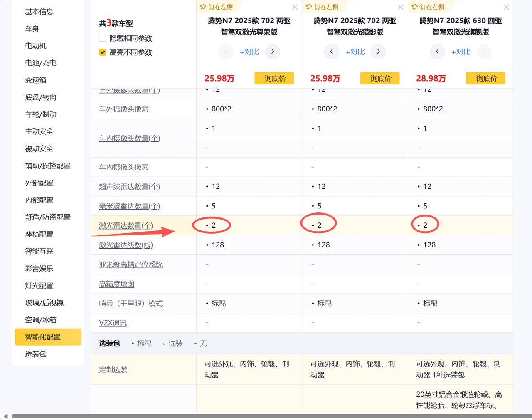Click the 哨兵（千里眼）模式 row label

point(131,304)
